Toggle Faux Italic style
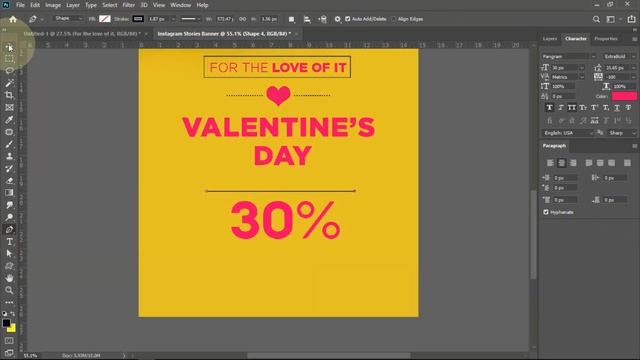Screen dimensions: 640x360 click(x=561, y=108)
